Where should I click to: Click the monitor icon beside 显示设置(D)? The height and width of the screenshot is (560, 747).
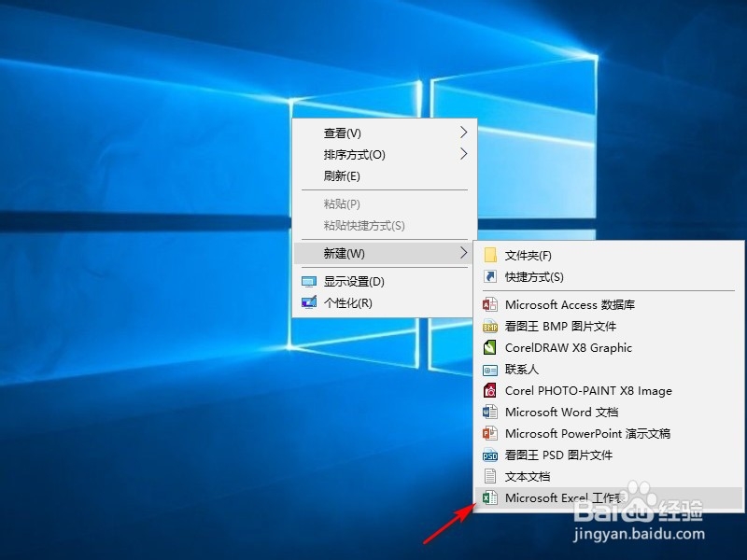point(309,282)
